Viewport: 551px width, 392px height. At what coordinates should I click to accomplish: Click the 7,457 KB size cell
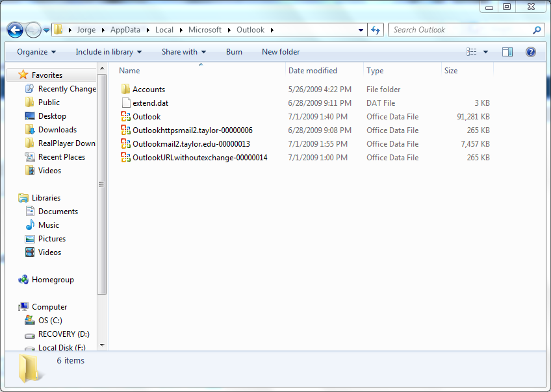(x=475, y=144)
